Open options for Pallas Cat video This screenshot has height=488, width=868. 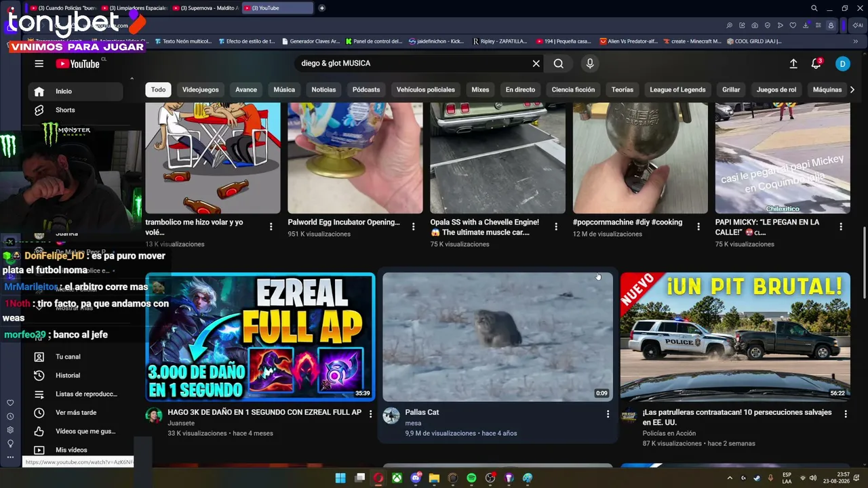coord(608,414)
